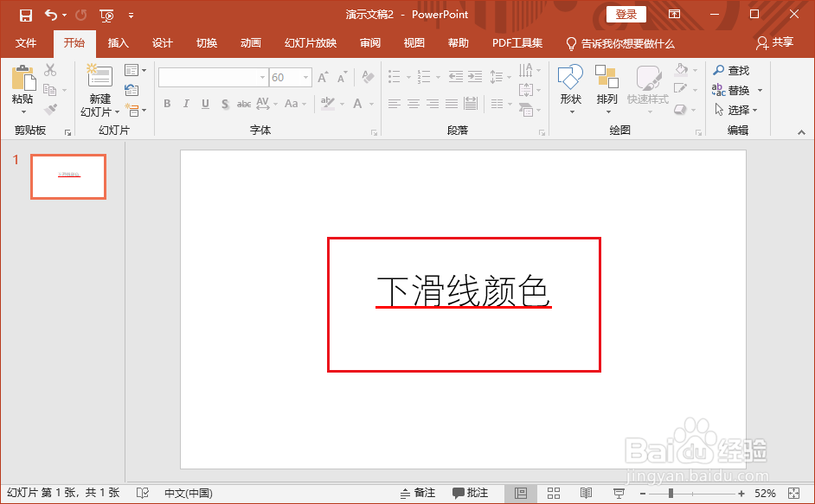This screenshot has height=504, width=815.
Task: Switch to the Insert (插入) ribbon tab
Action: pyautogui.click(x=119, y=42)
